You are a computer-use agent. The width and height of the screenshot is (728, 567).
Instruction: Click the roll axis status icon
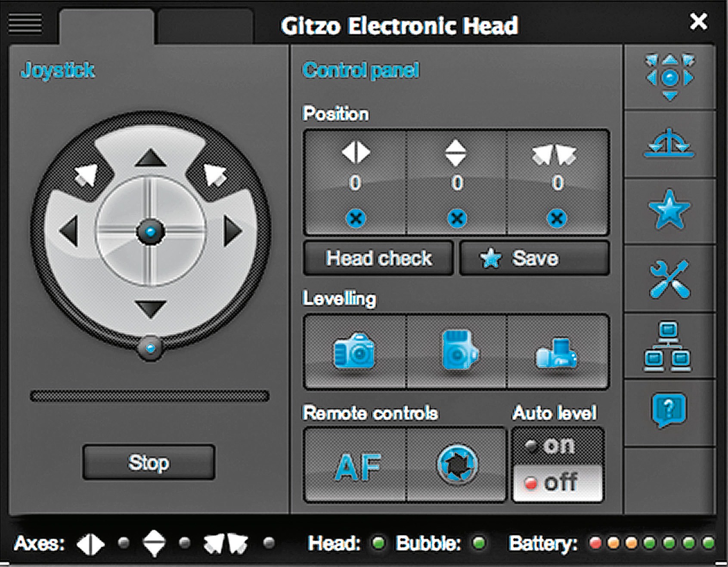tap(226, 544)
